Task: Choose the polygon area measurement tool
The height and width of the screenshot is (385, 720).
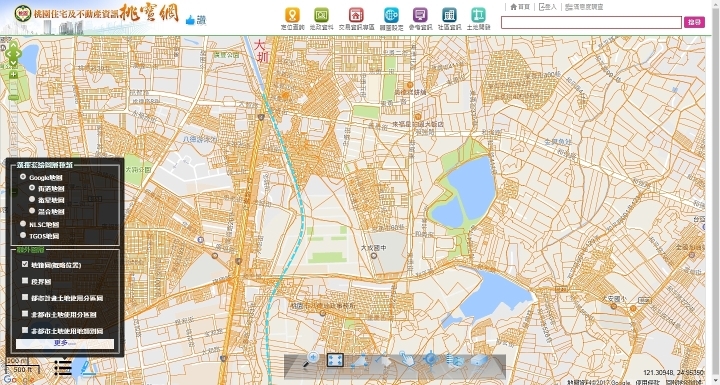Action: (x=359, y=361)
